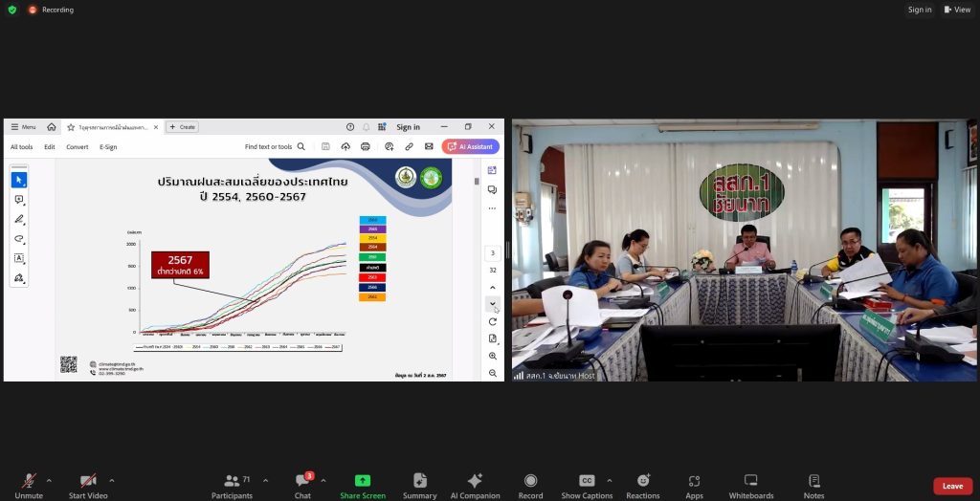Expand the captions options arrow
The height and width of the screenshot is (501, 980).
[610, 480]
